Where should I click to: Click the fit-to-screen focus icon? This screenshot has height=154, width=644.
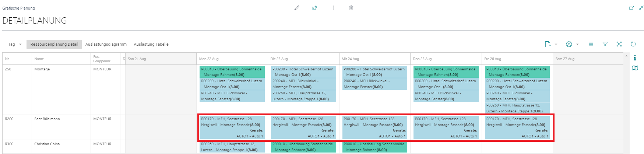[619, 44]
